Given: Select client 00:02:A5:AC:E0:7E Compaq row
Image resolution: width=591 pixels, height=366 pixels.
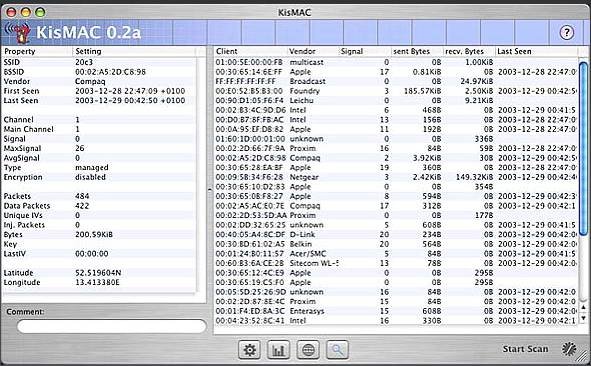Looking at the screenshot, I should click(x=396, y=206).
